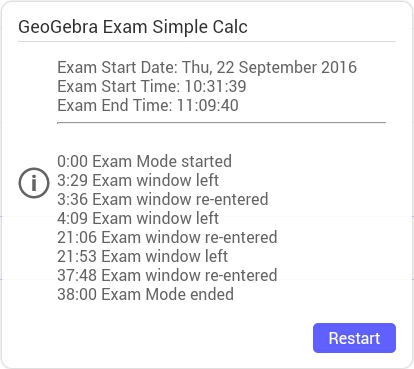Select the 0:00 Exam Mode started entry
Screen dimensions: 414x369
tap(144, 161)
